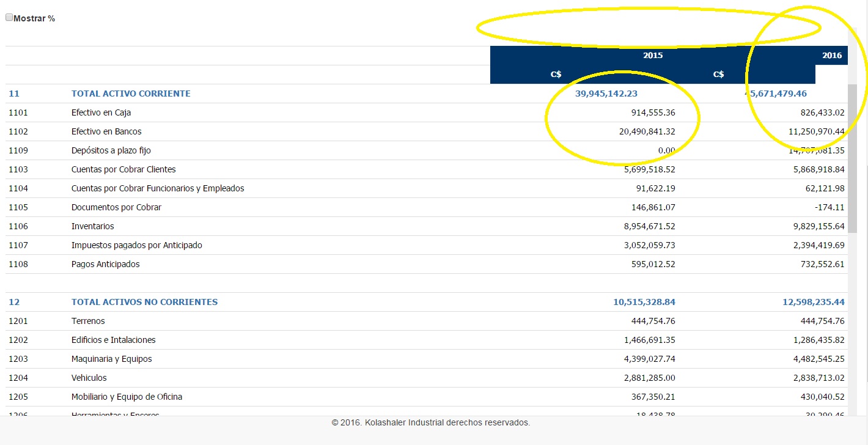The height and width of the screenshot is (445, 868).
Task: Click account code 1105
Action: [18, 207]
